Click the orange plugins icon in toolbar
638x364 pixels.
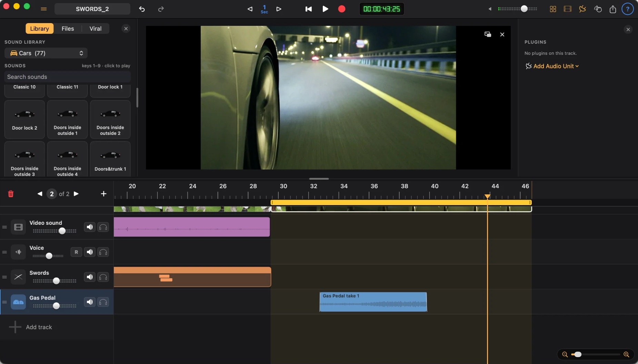[582, 9]
